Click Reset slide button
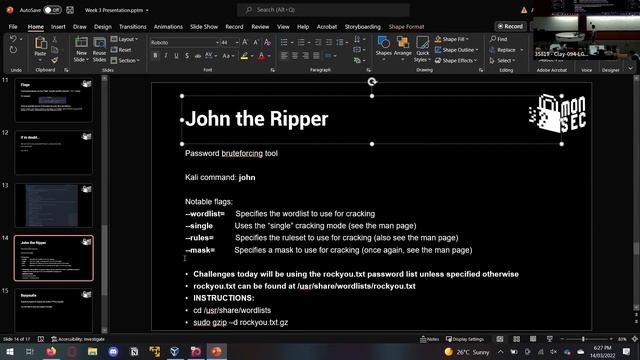This screenshot has height=360, width=640. [121, 50]
